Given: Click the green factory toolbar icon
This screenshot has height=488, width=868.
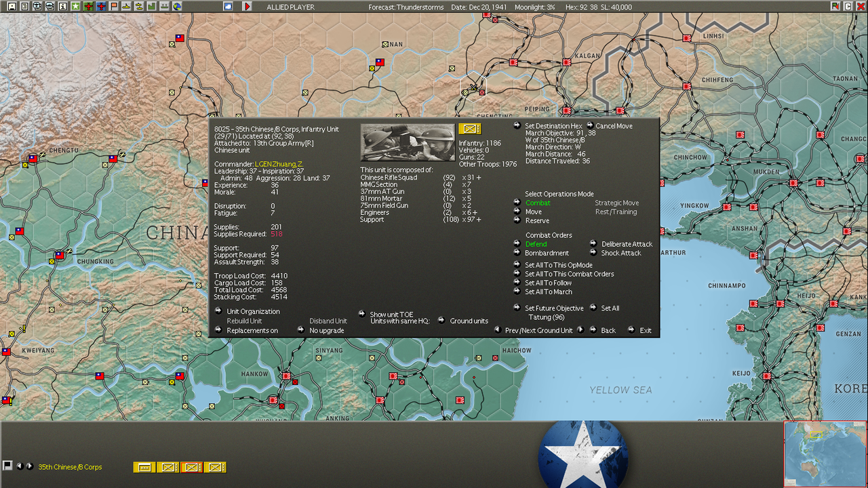Looking at the screenshot, I should pos(151,6).
